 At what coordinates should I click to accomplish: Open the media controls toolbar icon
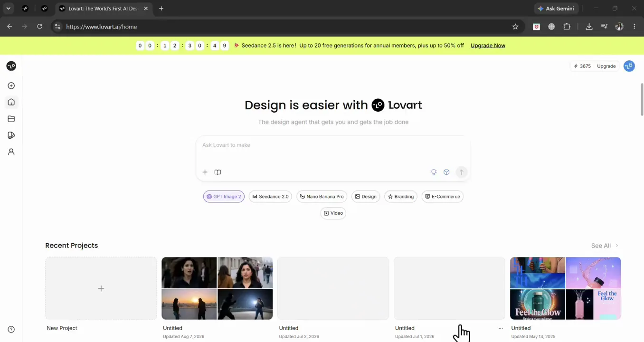604,27
